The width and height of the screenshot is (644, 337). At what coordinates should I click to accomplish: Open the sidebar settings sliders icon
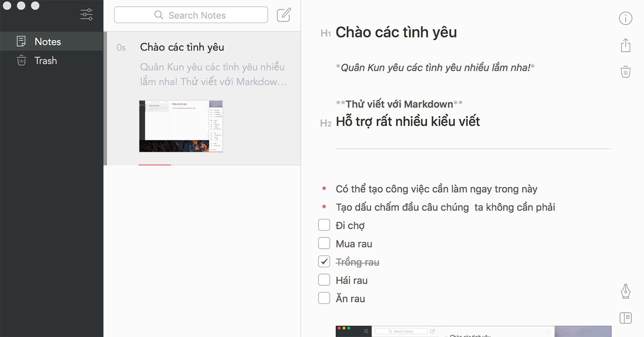click(87, 15)
